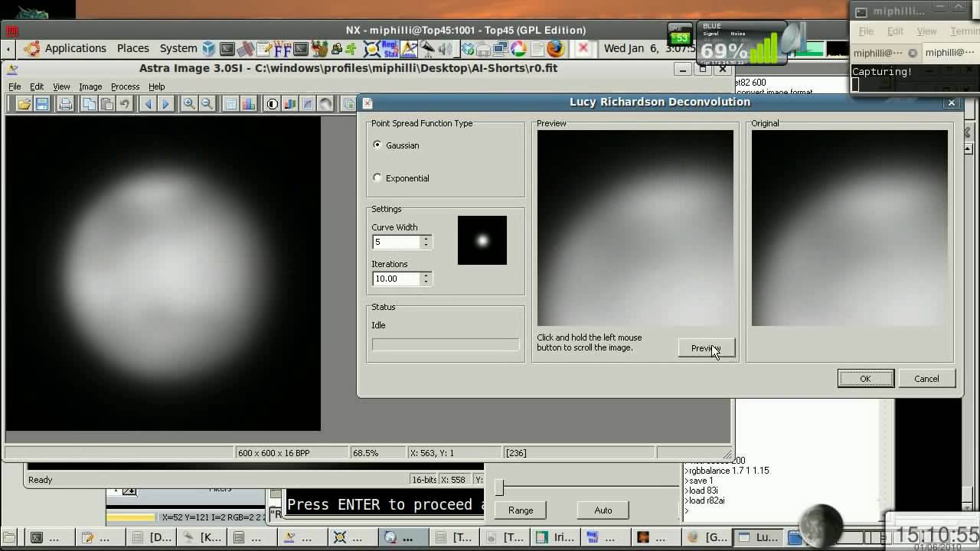Click the Gaussian PSF thumbnail in Settings
980x551 pixels.
tap(482, 240)
